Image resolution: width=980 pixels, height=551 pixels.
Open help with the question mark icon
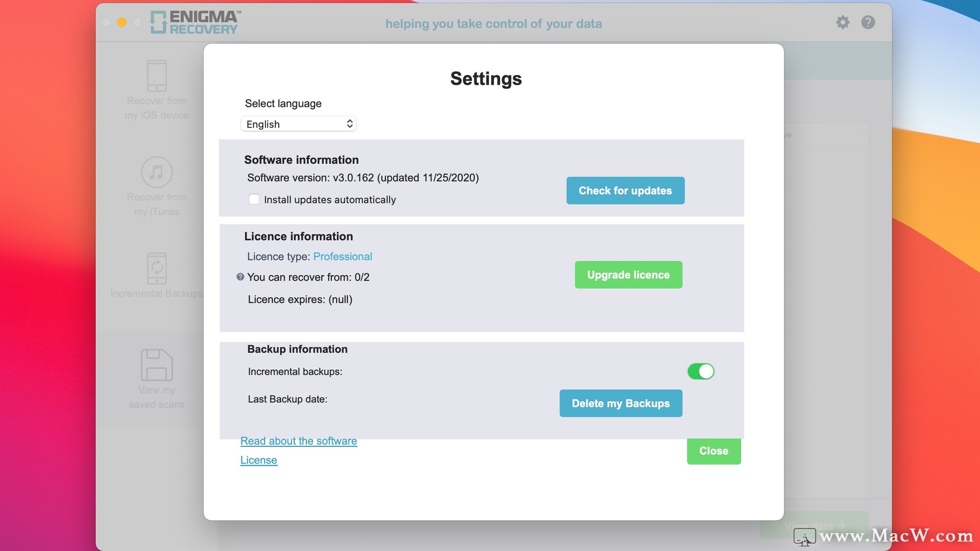click(x=868, y=22)
